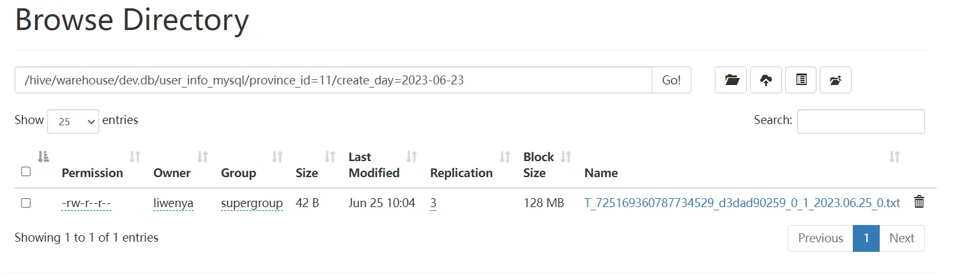Click the parent directory folder icon
Image resolution: width=980 pixels, height=280 pixels.
[836, 81]
